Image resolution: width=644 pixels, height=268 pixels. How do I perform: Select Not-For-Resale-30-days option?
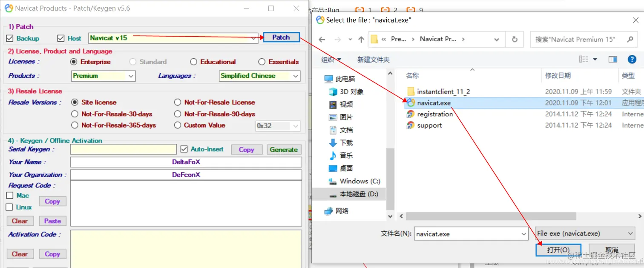(x=75, y=114)
